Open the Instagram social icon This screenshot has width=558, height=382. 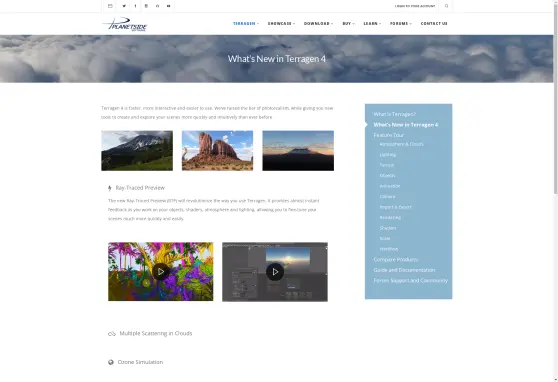click(x=146, y=6)
